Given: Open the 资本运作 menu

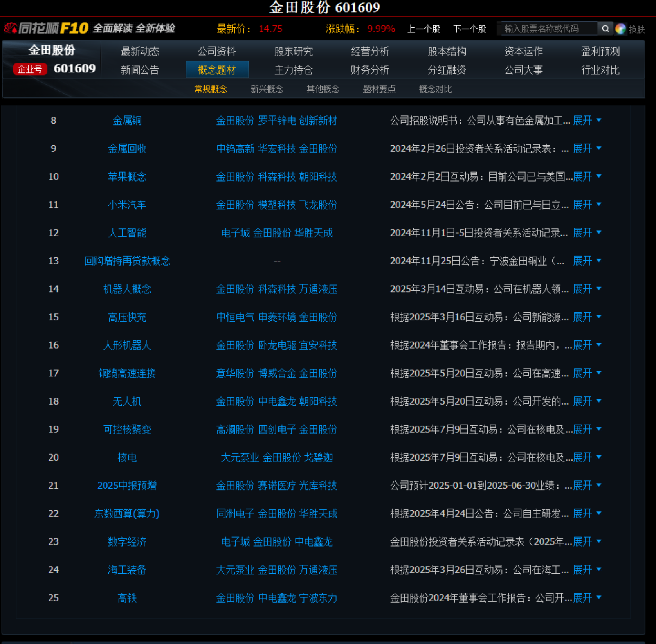Looking at the screenshot, I should click(524, 51).
